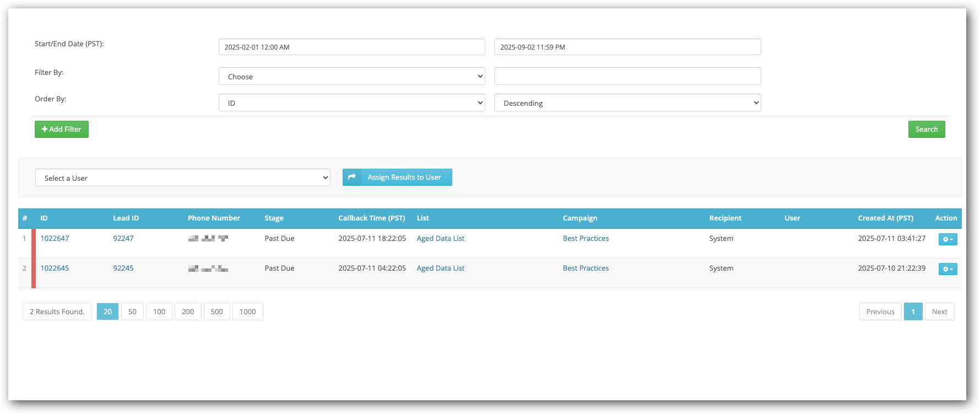Open callback ID 1022647 link
The height and width of the screenshot is (414, 980).
pos(55,239)
